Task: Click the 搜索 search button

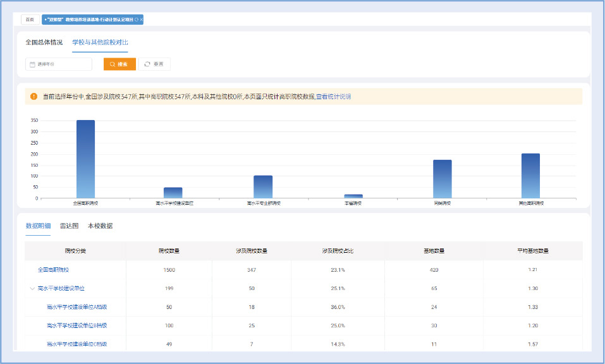Action: point(119,64)
